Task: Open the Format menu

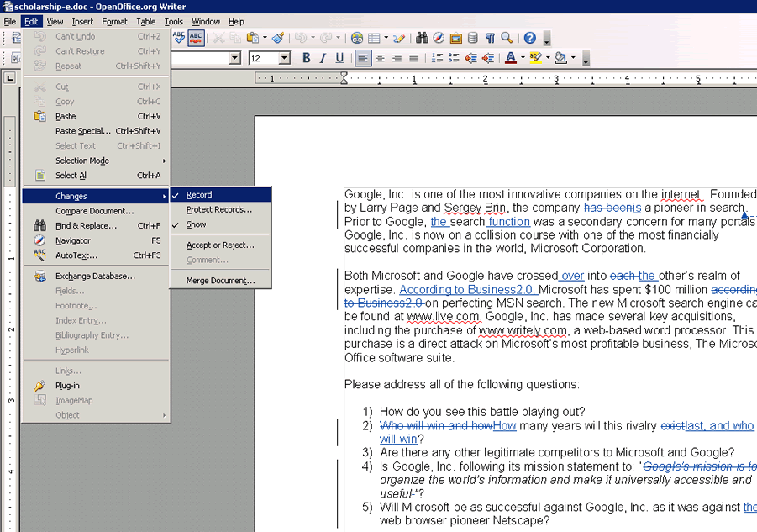Action: [114, 22]
